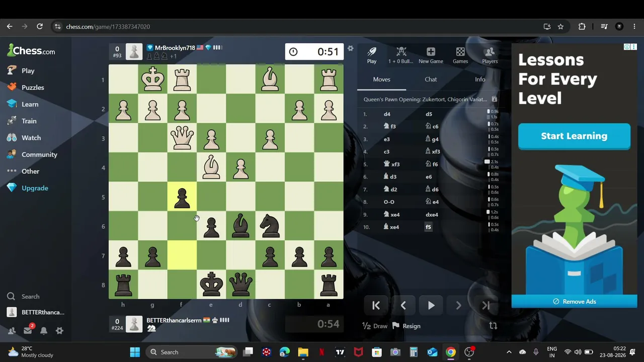The width and height of the screenshot is (644, 362).
Task: Open the weather widget on the taskbar
Action: pos(31,352)
